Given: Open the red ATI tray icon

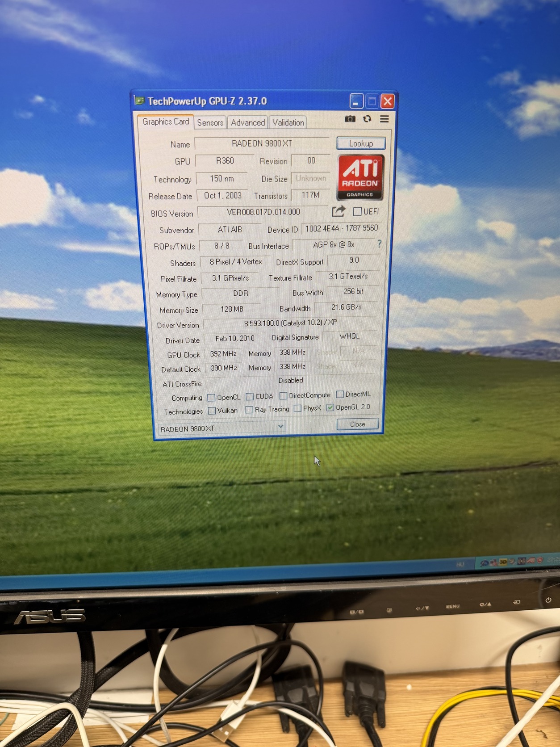Looking at the screenshot, I should (531, 560).
